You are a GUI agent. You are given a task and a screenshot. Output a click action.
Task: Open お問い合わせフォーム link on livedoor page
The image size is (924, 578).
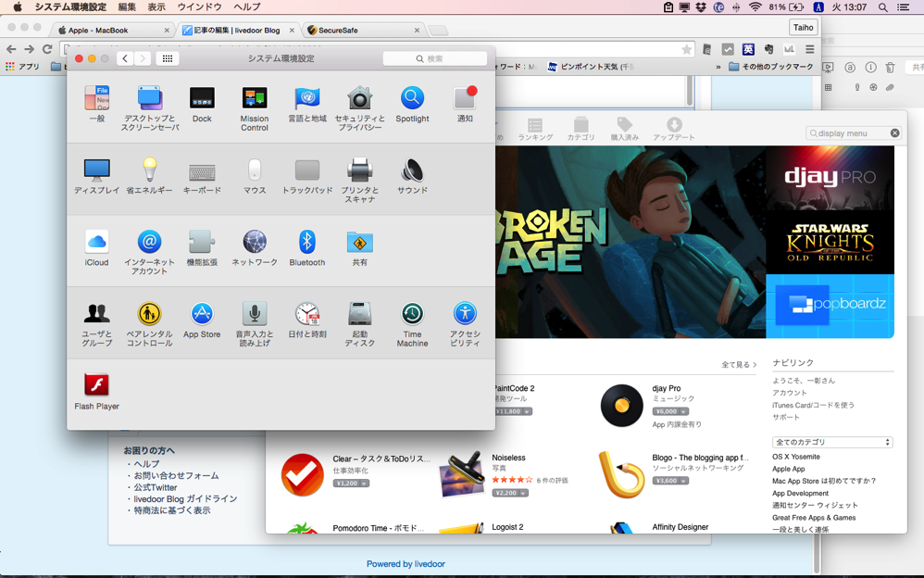176,475
